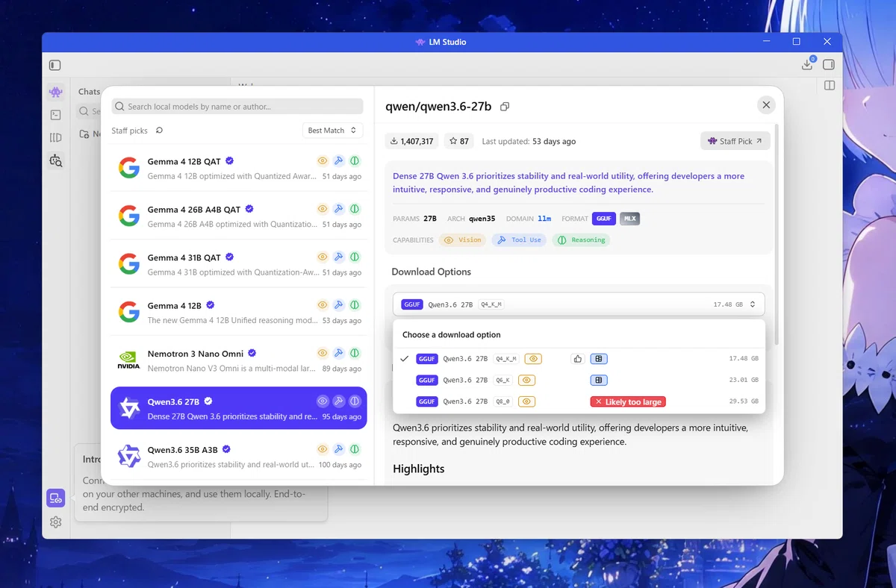The height and width of the screenshot is (588, 896).
Task: Click the 1,407,317 downloads count button
Action: click(412, 141)
